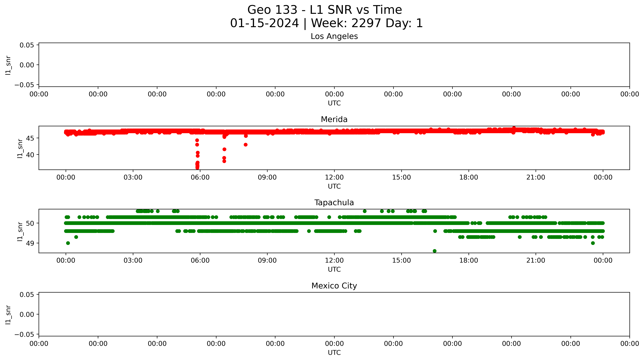Click the '09:00' tick under Tapachula plot
The image size is (644, 361).
tap(267, 261)
